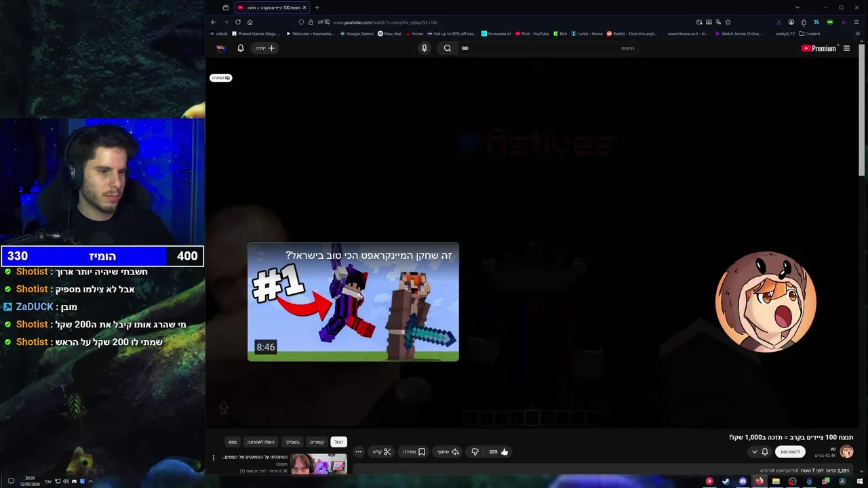
Task: Open a new browser tab with plus
Action: point(317,7)
